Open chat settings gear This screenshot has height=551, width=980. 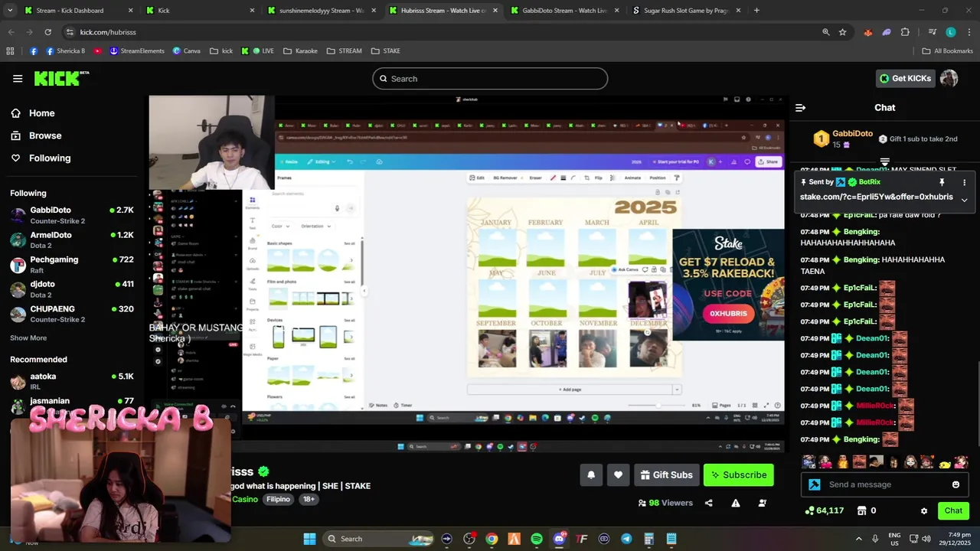click(924, 511)
